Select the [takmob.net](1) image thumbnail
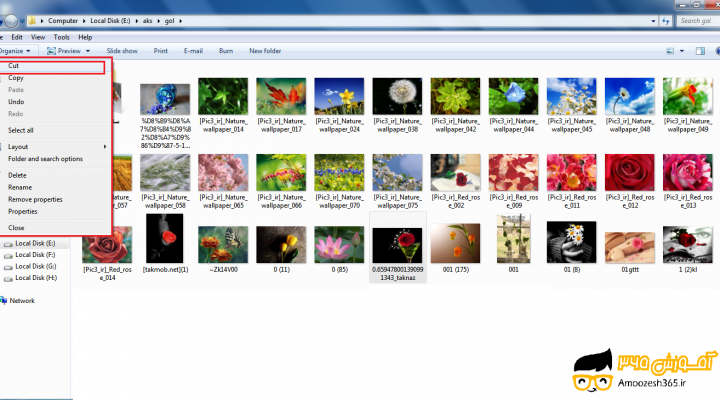Screen dimensions: 720x400 165,238
